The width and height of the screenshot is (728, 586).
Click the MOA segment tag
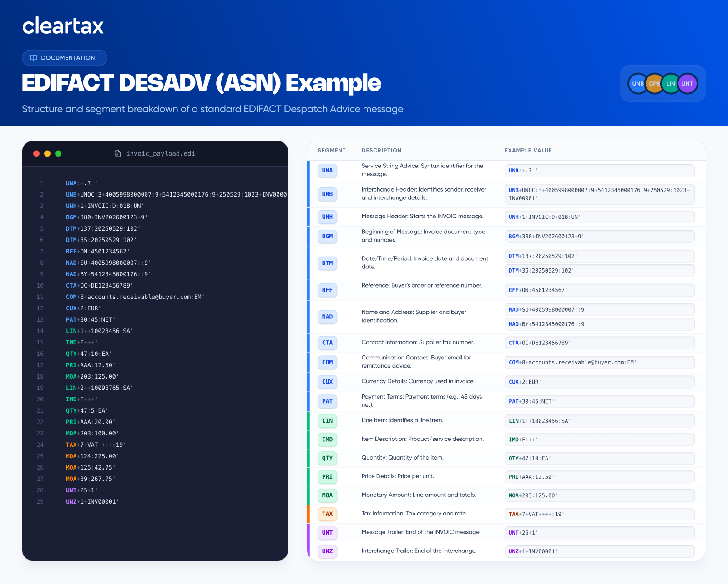pos(328,496)
